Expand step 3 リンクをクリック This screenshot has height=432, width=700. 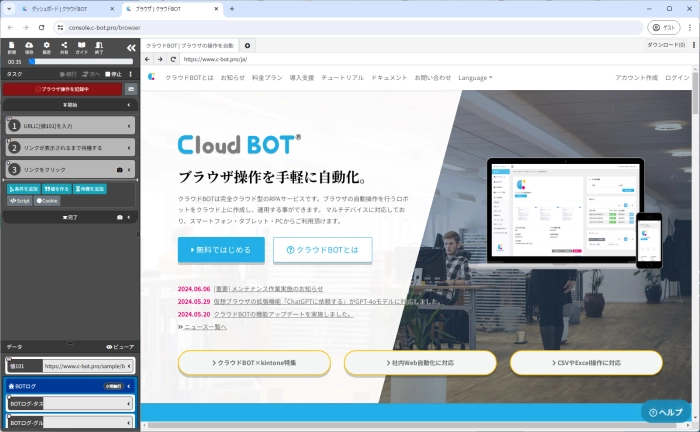pyautogui.click(x=70, y=170)
